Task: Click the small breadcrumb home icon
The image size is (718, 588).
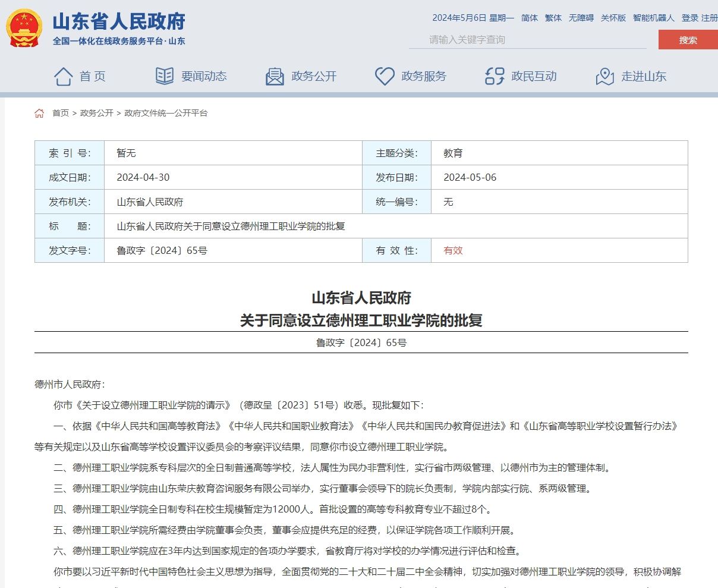Action: [x=39, y=113]
